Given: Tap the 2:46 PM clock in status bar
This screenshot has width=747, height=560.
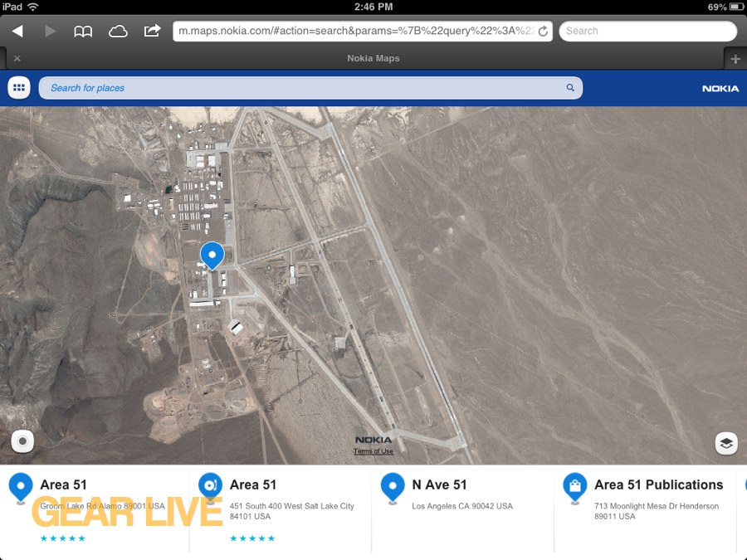Looking at the screenshot, I should click(373, 7).
